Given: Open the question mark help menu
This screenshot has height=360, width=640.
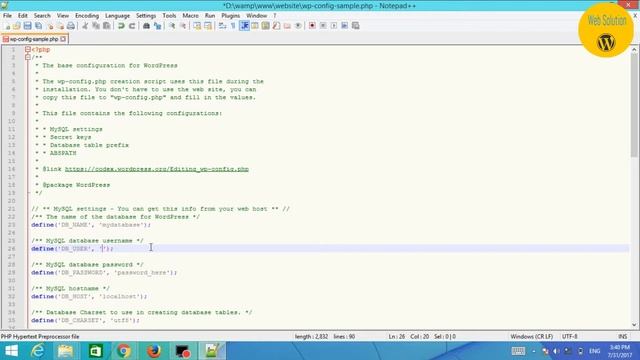Looking at the screenshot, I should (x=275, y=16).
